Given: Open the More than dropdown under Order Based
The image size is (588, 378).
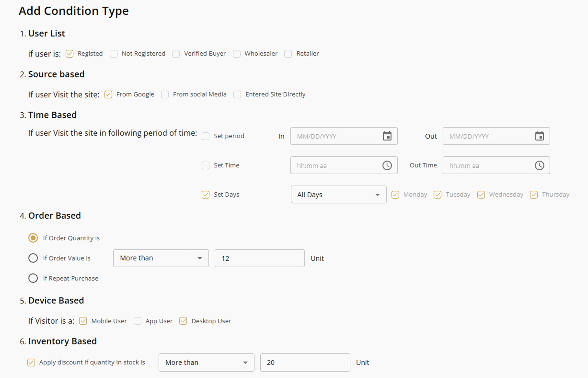Looking at the screenshot, I should coord(161,258).
